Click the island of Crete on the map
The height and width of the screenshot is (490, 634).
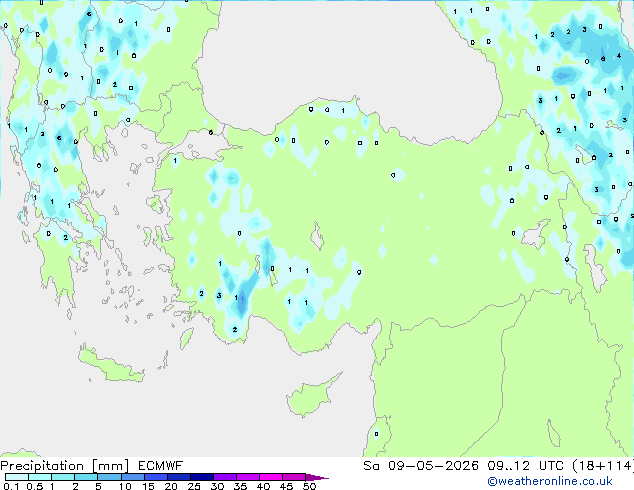pyautogui.click(x=110, y=365)
